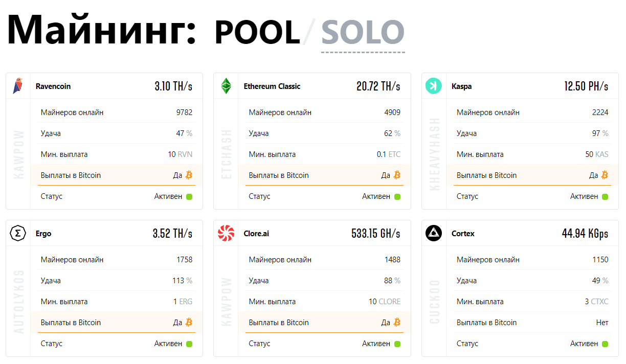
Task: Click Kaspa luck value 97 %
Action: click(600, 133)
